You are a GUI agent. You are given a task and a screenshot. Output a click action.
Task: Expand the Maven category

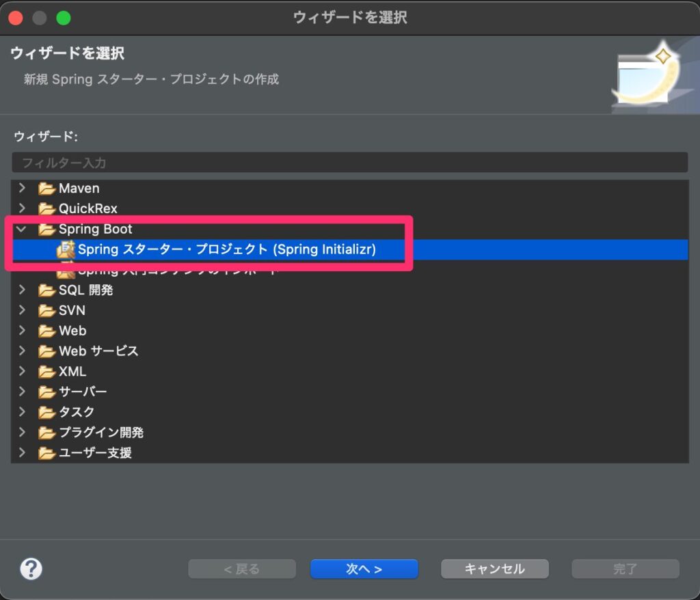tap(22, 188)
